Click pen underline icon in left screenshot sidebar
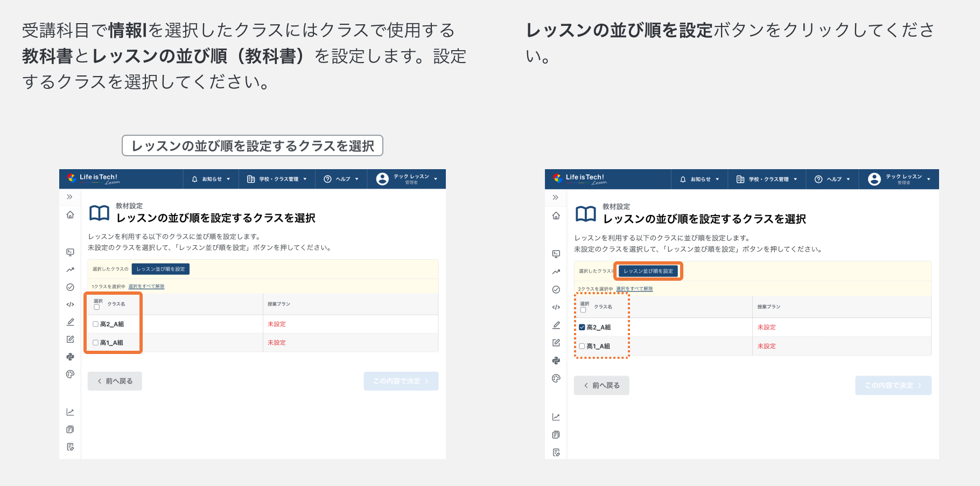The image size is (980, 486). tap(70, 322)
